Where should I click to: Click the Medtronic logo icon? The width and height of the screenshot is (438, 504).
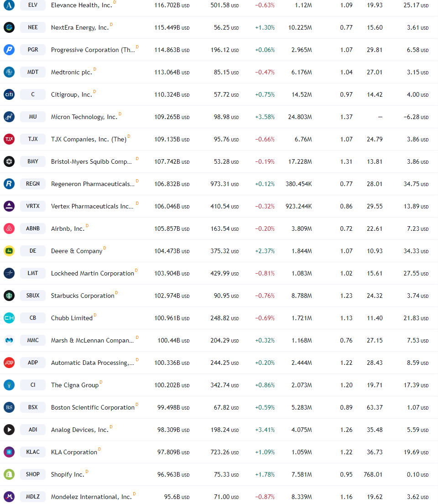pyautogui.click(x=9, y=72)
